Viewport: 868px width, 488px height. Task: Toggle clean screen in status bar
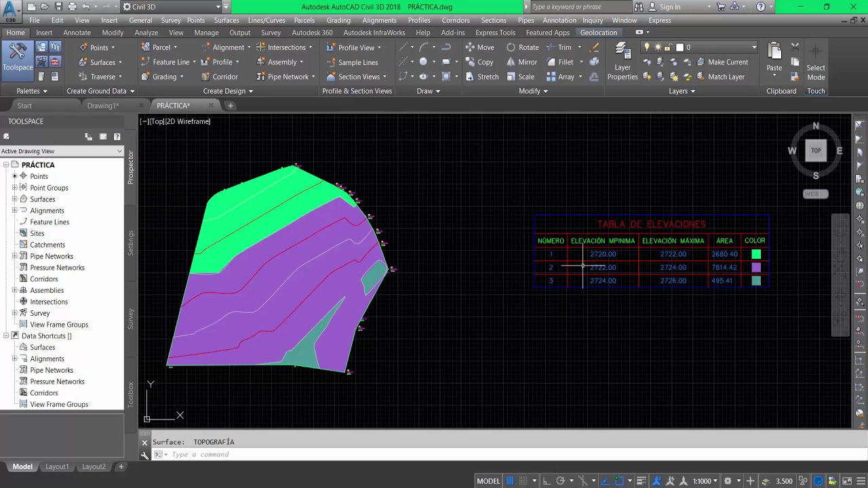tap(848, 481)
